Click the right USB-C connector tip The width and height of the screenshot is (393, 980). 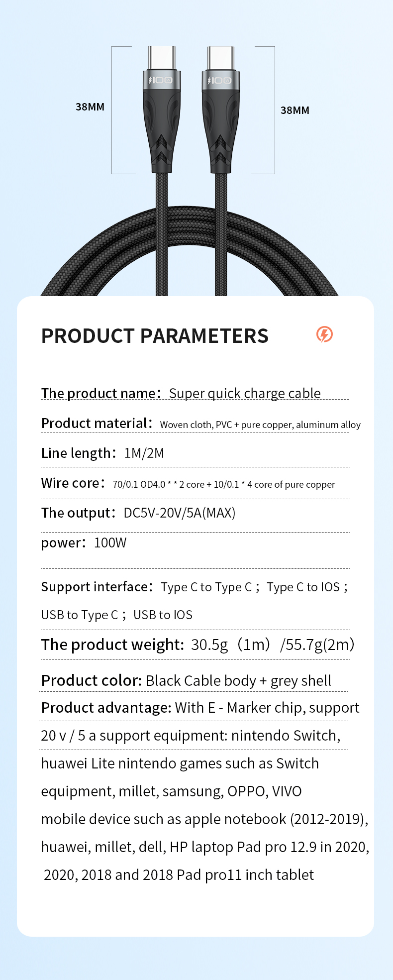point(221,58)
